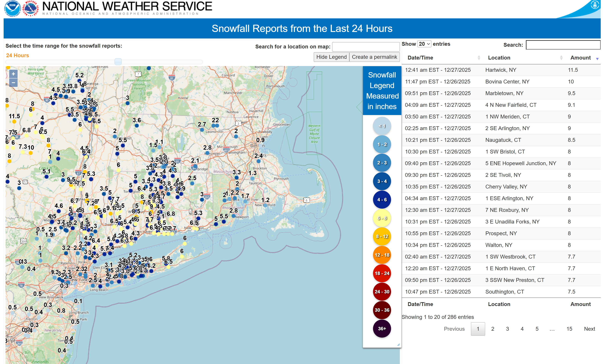Click the table Search input box
This screenshot has width=603, height=364.
click(x=563, y=45)
